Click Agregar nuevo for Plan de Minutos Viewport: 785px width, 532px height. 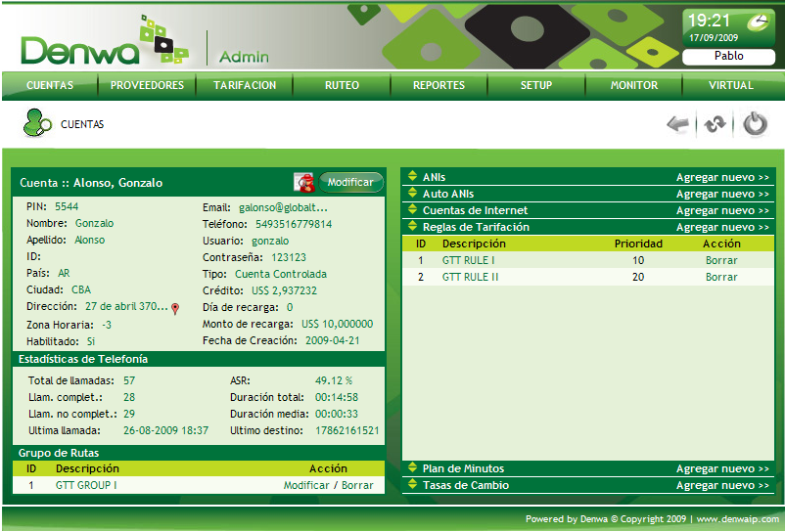pyautogui.click(x=722, y=469)
